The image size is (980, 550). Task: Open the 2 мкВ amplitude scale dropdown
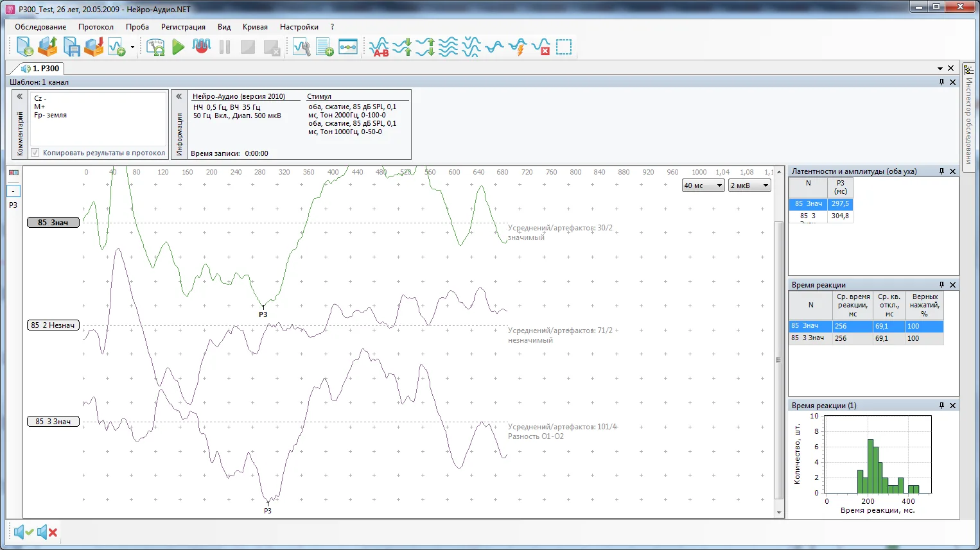[749, 185]
